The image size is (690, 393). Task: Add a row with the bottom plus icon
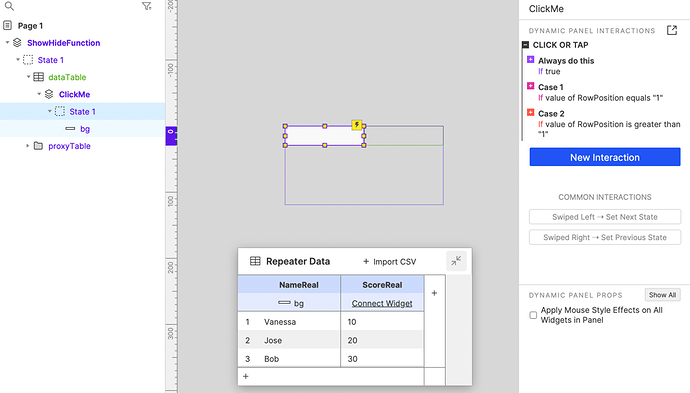pos(246,376)
